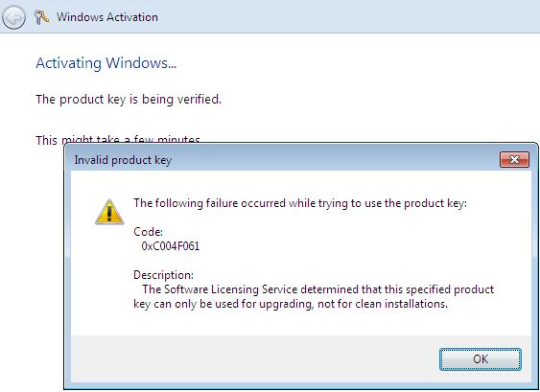Click the gray footer area beside OK
540x392 pixels.
(255, 359)
